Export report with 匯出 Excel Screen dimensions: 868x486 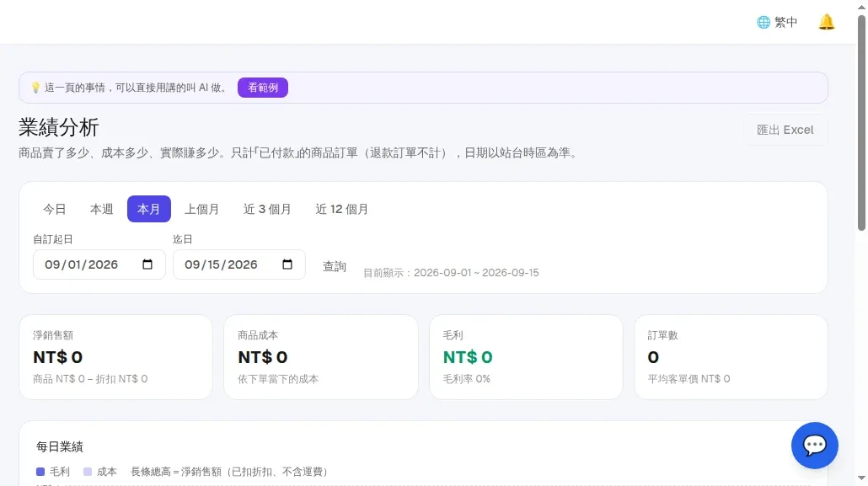point(785,130)
